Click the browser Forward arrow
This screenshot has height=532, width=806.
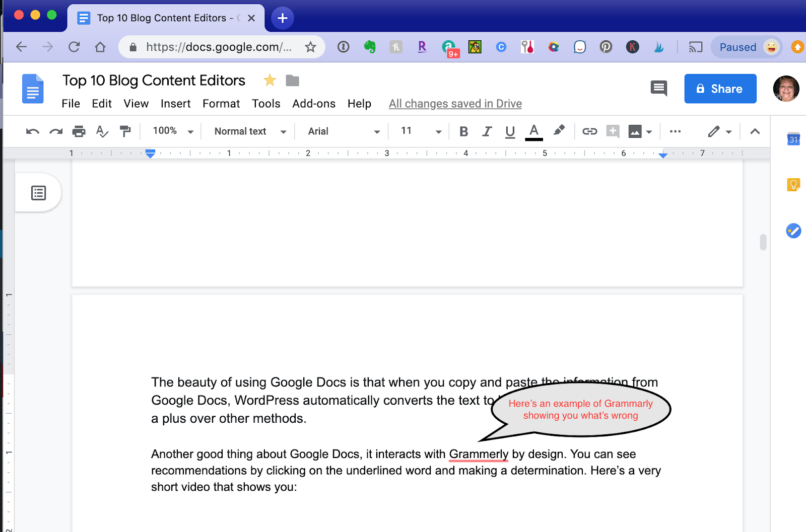[x=47, y=47]
